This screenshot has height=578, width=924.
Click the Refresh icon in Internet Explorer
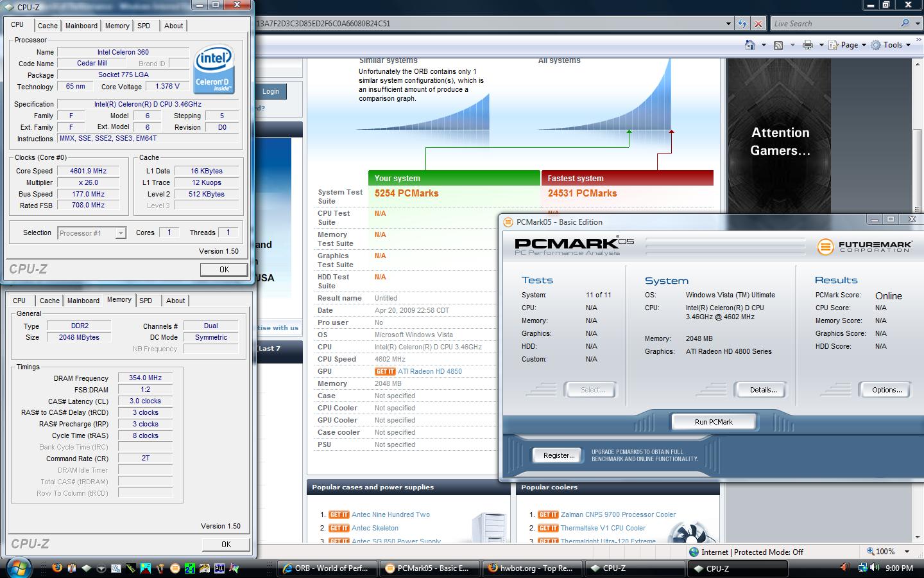(742, 24)
